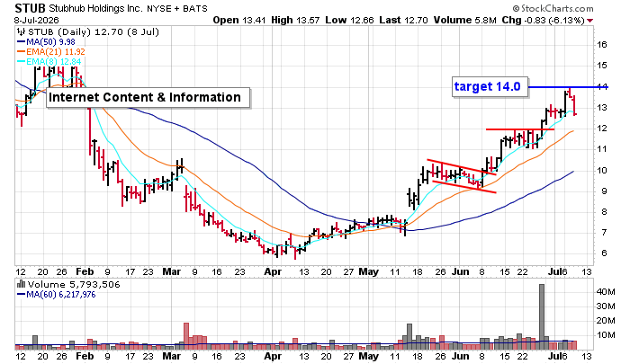This screenshot has height=364, width=630.
Task: Click the tallest volume spike bar in late June
Action: coord(541,316)
